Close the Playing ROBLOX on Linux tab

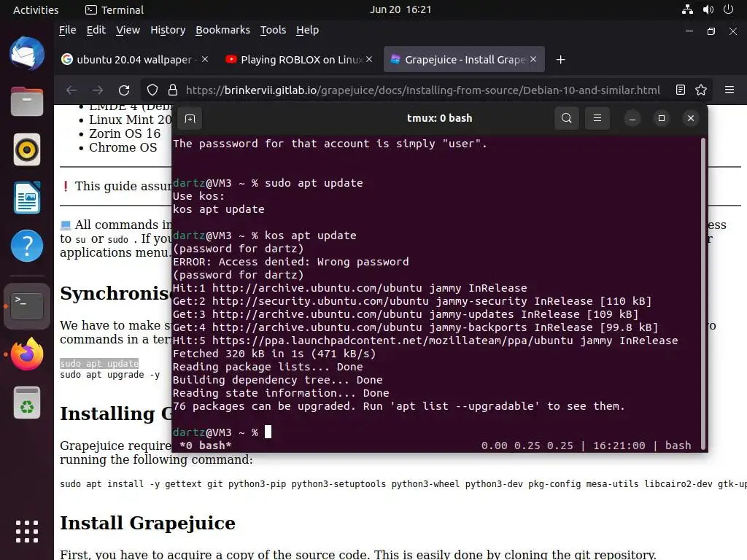pyautogui.click(x=369, y=59)
